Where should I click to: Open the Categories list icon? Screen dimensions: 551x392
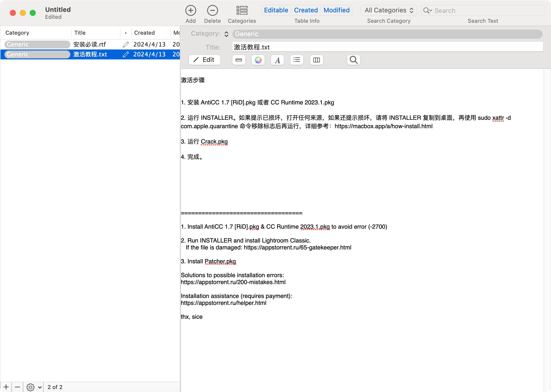[x=242, y=11]
